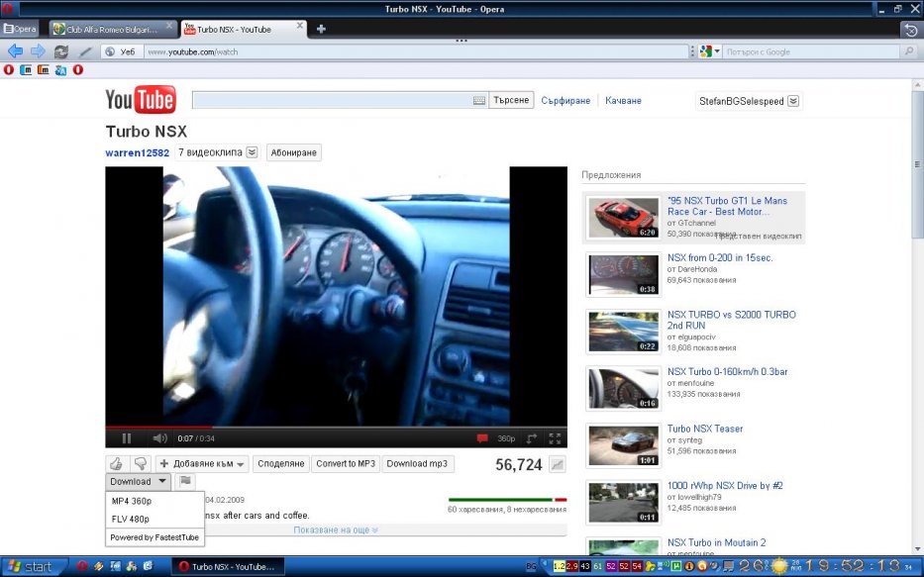Click the thumbs up like icon
This screenshot has width=924, height=577.
[x=116, y=463]
